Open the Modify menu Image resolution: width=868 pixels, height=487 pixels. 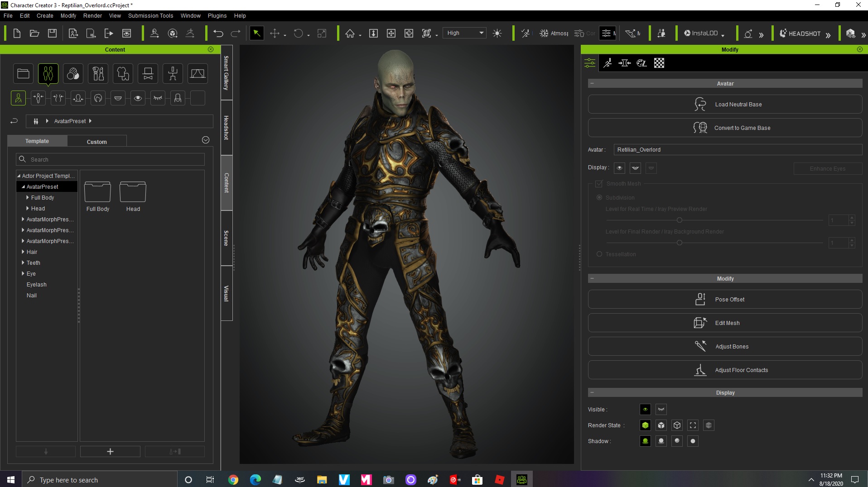click(68, 15)
